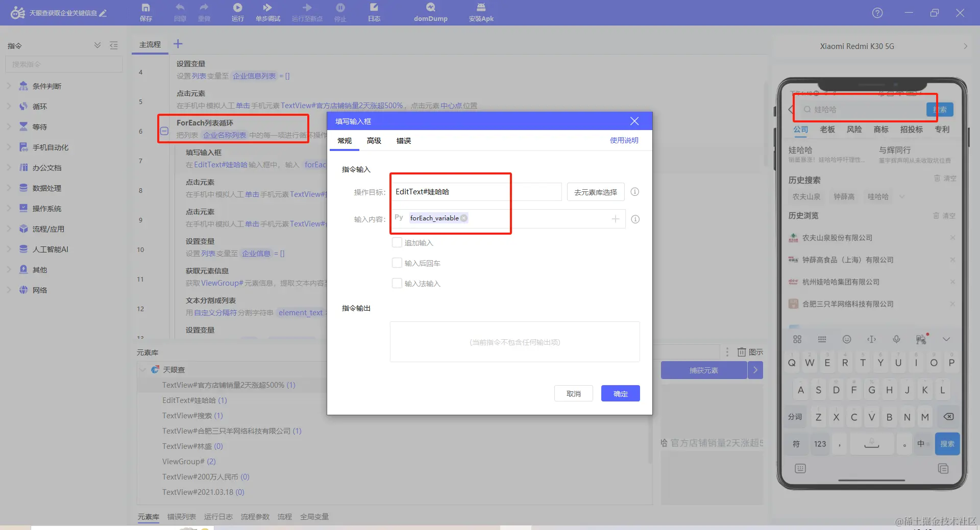Expand the 数据处理 command category

[9, 188]
